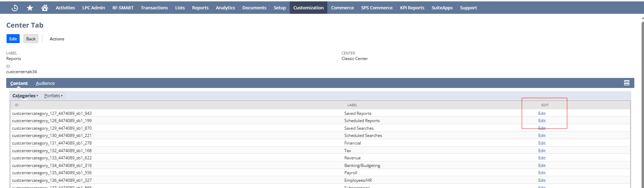Click Edit link for Payroll category

(542, 173)
